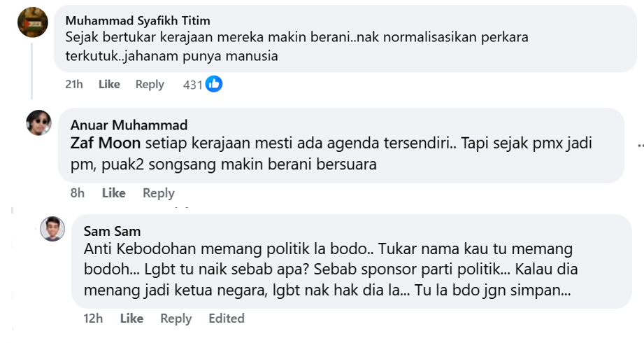The width and height of the screenshot is (644, 343).
Task: Reply to Muhammad Syafikh Titim's comment
Action: tap(150, 84)
